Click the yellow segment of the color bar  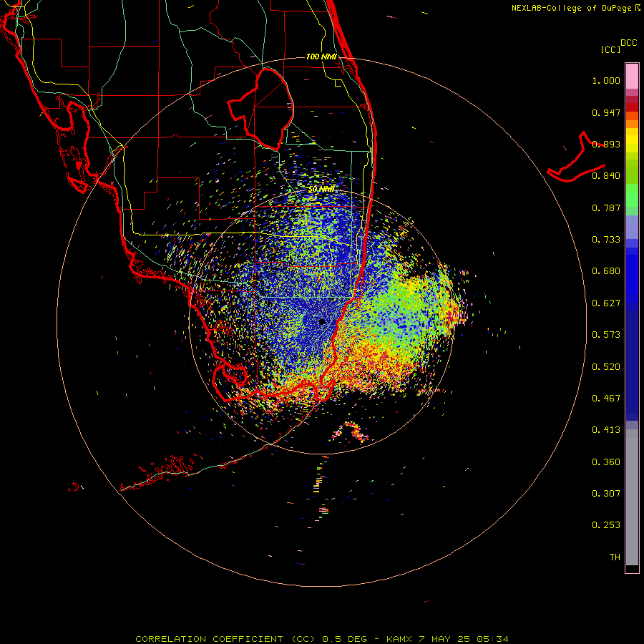coord(632,140)
